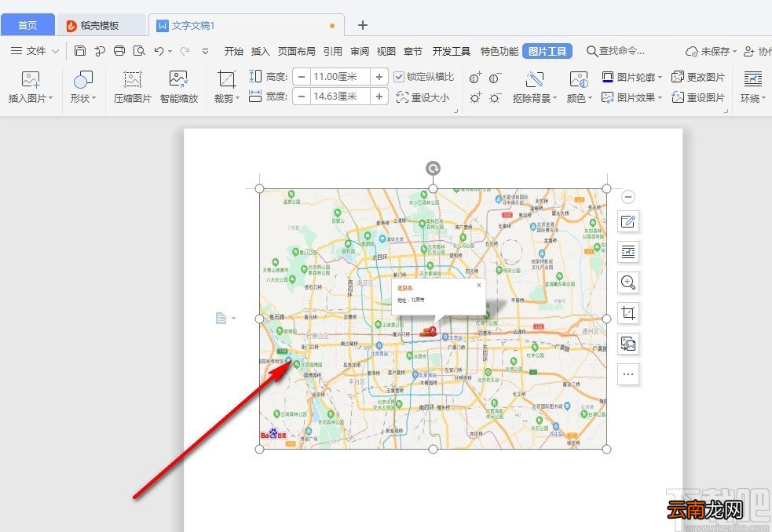Image resolution: width=772 pixels, height=532 pixels.
Task: Click the Print icon in quick toolbar
Action: tap(119, 51)
